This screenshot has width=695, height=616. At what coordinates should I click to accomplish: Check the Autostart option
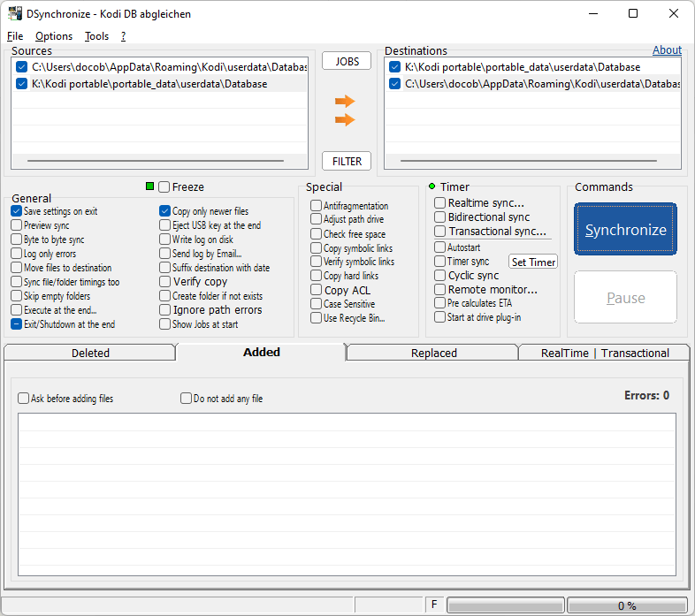click(x=439, y=247)
